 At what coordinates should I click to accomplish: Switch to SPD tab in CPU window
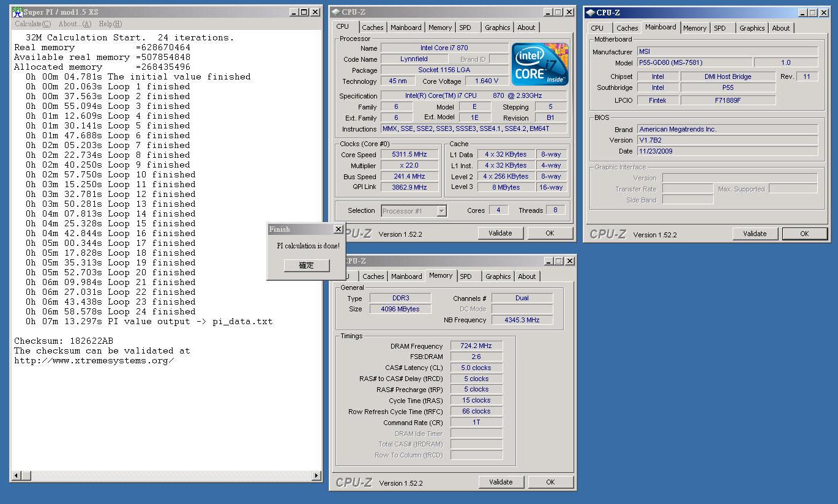tap(465, 28)
